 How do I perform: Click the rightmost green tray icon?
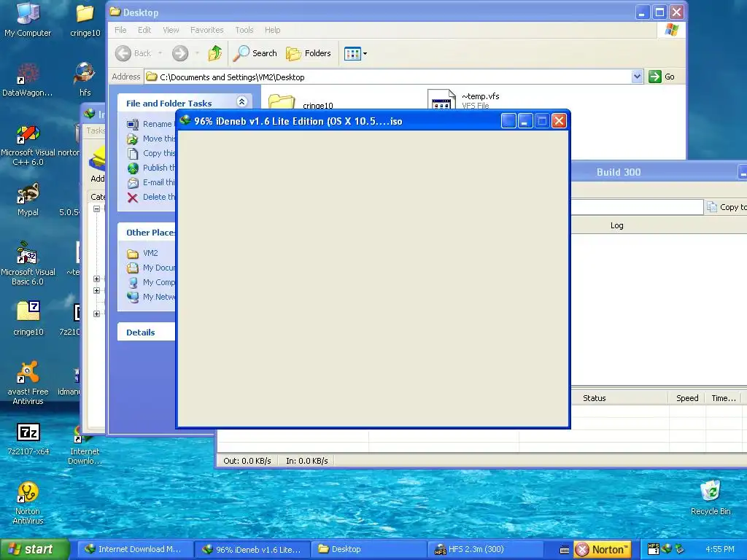click(679, 549)
